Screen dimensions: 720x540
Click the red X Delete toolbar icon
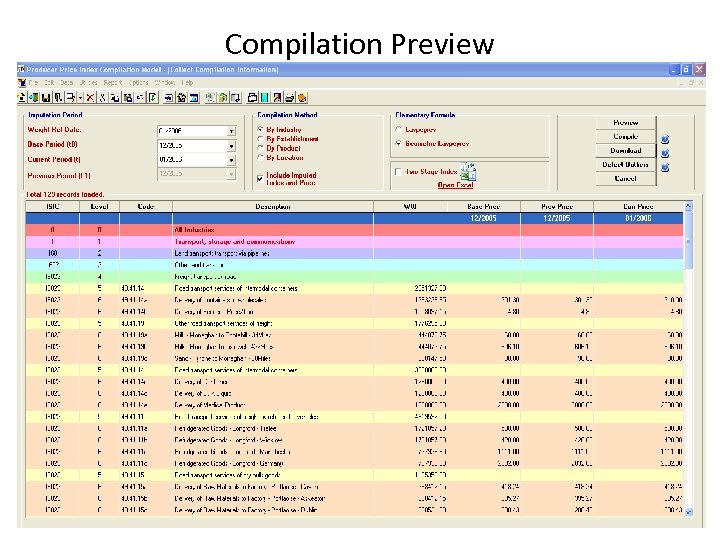[x=90, y=97]
